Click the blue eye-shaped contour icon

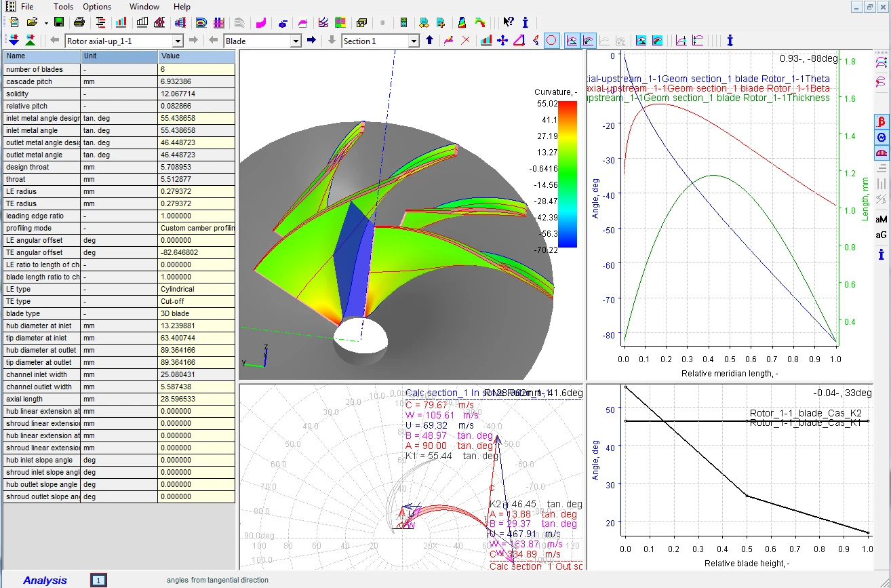pos(201,22)
